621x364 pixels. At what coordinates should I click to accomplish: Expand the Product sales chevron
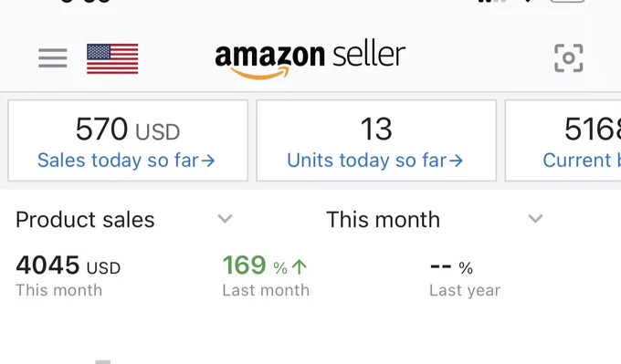coord(225,218)
